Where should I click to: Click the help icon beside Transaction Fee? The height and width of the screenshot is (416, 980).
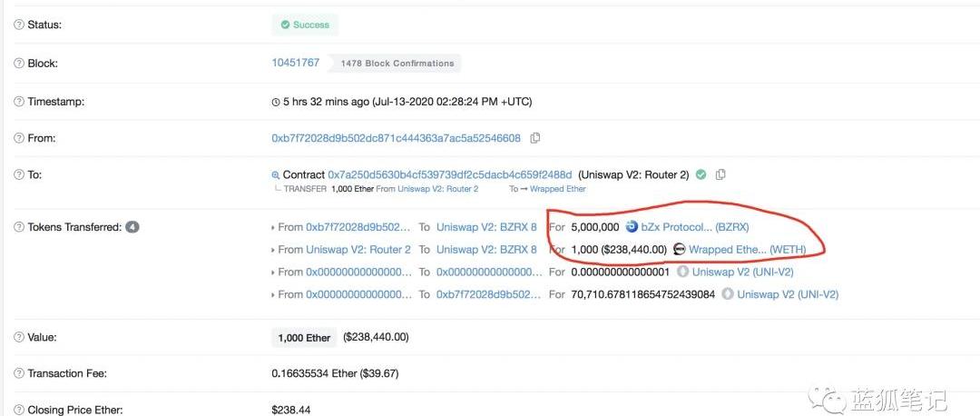tap(19, 373)
